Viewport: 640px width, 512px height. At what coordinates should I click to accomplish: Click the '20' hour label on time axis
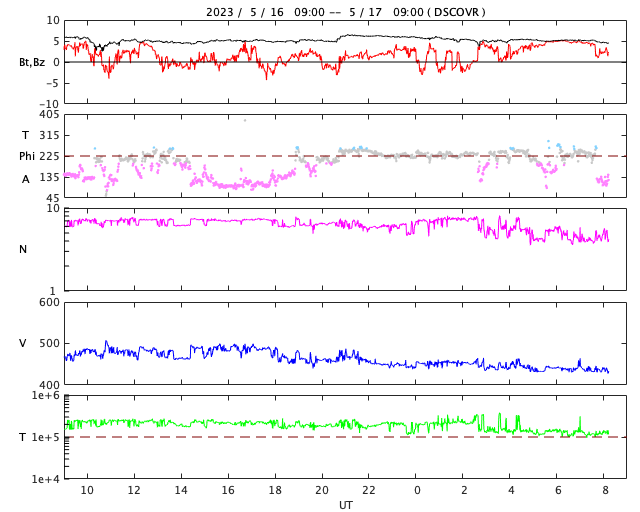322,490
